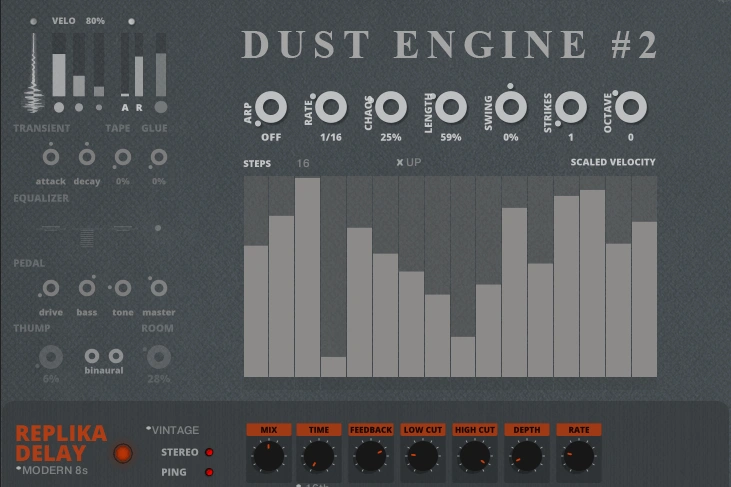Click the waveform transient icon
The height and width of the screenshot is (487, 731).
point(34,73)
